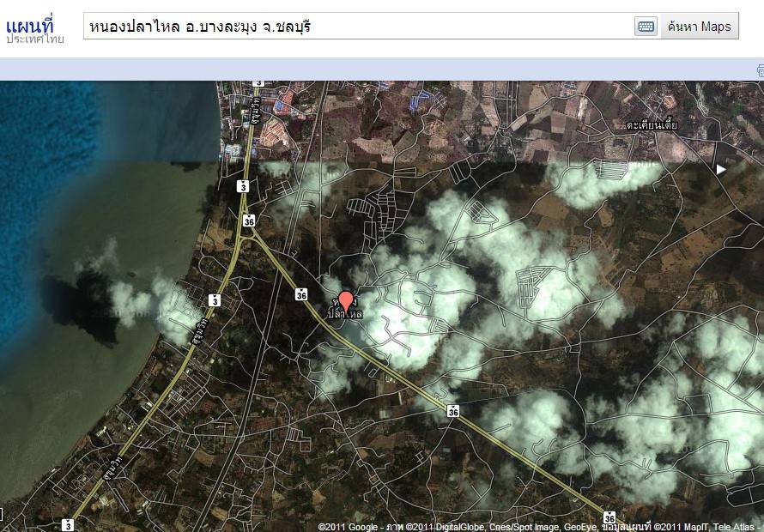Click route 36 shield at the highway 3 junction
The width and height of the screenshot is (764, 532).
(x=248, y=220)
